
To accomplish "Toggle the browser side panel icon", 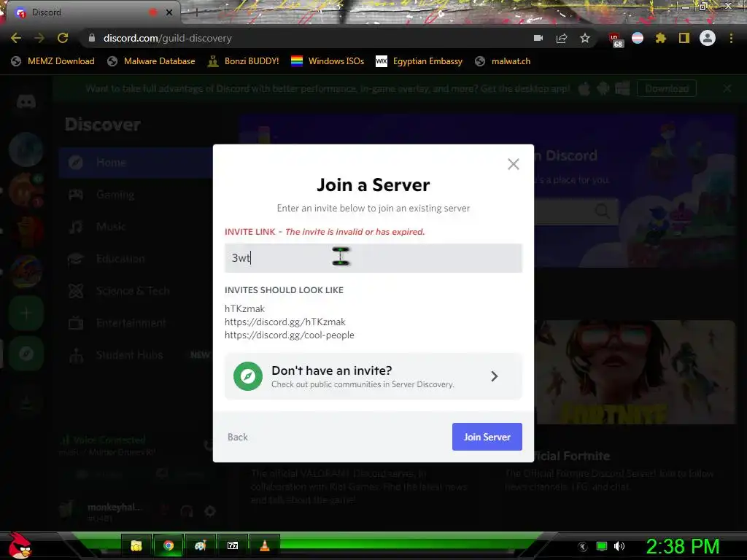I will click(684, 38).
